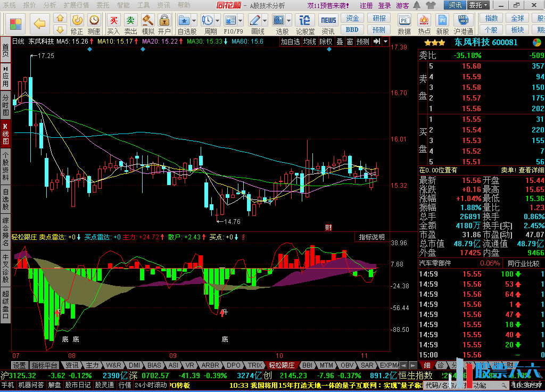Screen dimensions: 545x392
Task: Switch to the TRIX indicator tab
Action: click(255, 365)
